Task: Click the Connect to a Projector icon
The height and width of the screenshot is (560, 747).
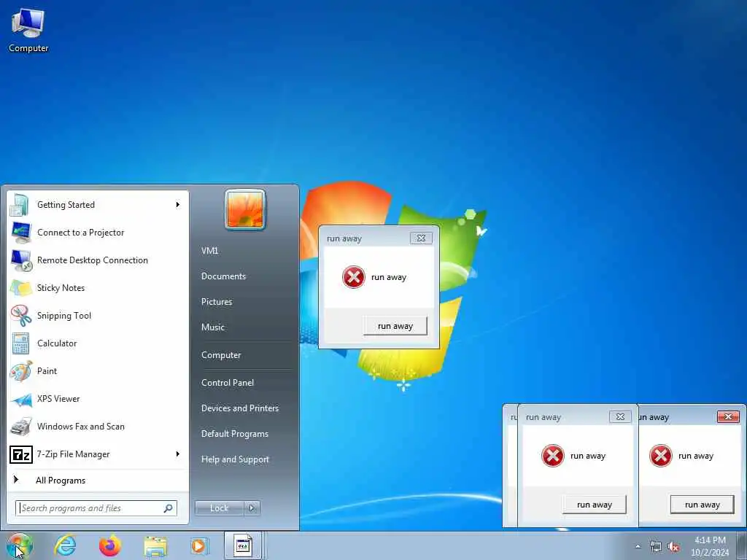Action: [x=21, y=233]
